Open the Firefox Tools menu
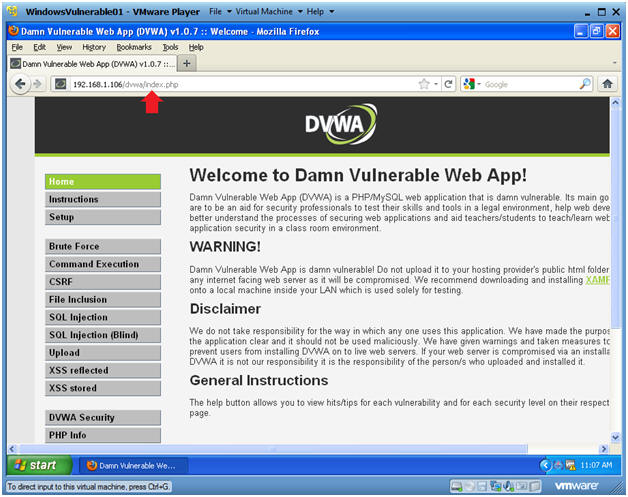Image resolution: width=628 pixels, height=497 pixels. coord(170,47)
